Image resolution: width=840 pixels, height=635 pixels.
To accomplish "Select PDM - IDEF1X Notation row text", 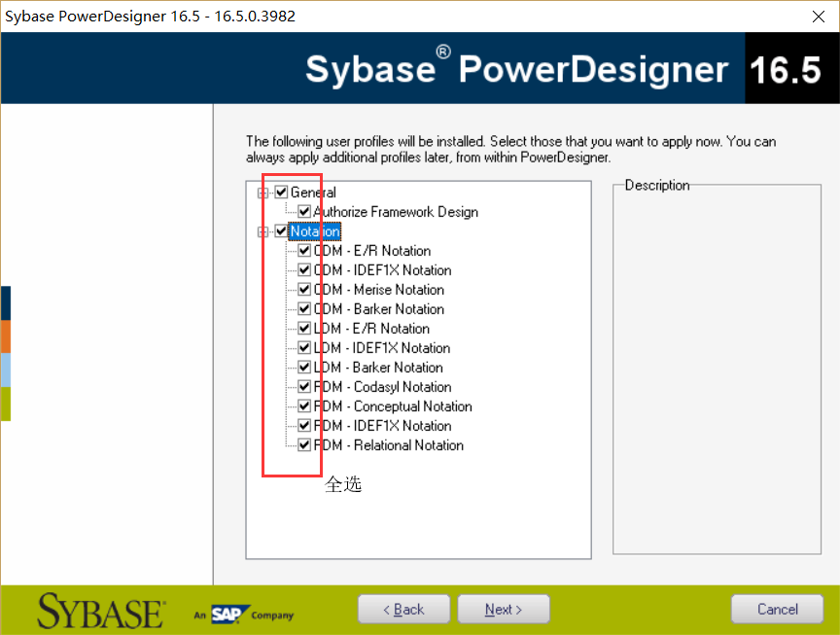I will point(382,426).
